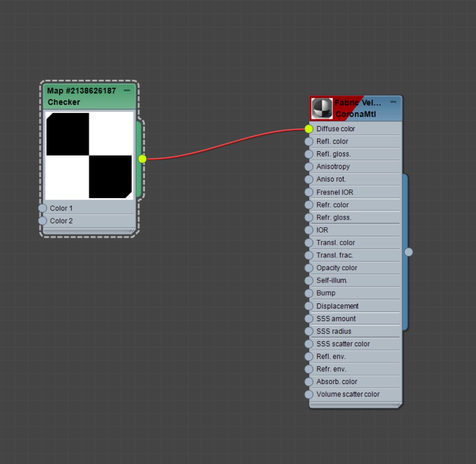Collapse the CoronaMtl material node
Image resolution: width=476 pixels, height=464 pixels.
(393, 102)
